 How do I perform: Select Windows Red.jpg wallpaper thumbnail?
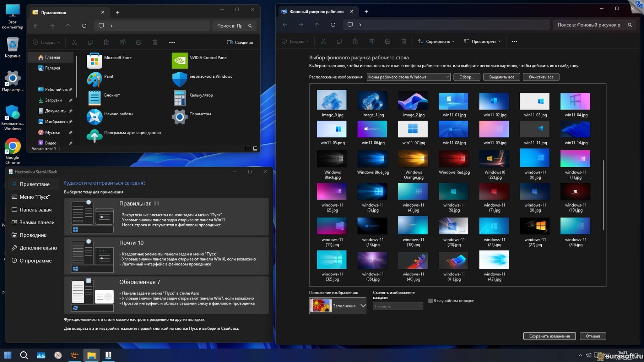pos(453,158)
